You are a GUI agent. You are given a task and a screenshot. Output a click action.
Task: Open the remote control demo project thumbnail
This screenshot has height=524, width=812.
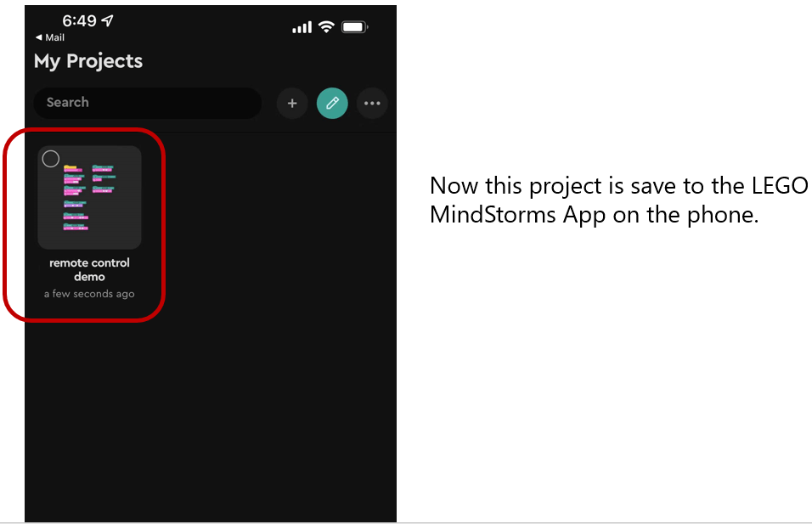[89, 197]
